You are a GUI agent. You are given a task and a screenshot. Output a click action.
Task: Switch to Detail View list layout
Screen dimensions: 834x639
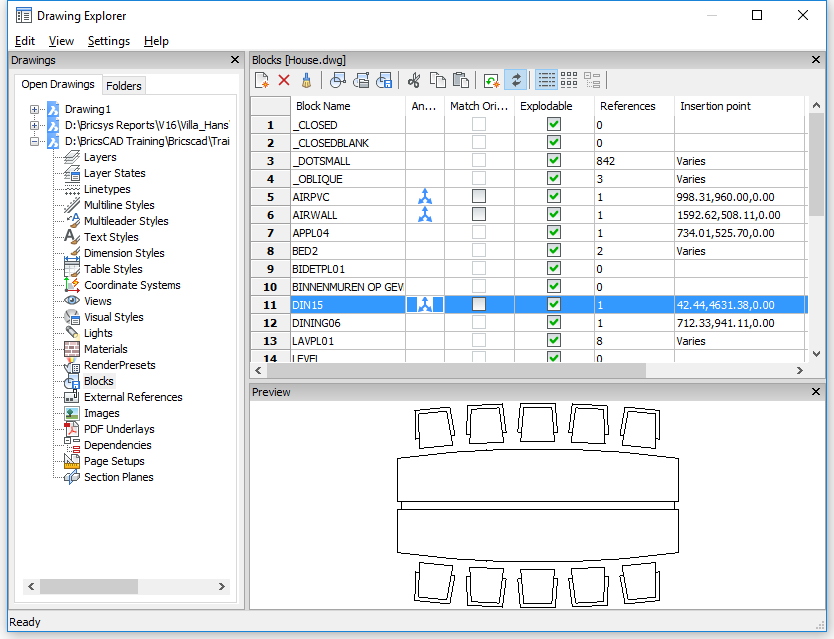coord(546,80)
